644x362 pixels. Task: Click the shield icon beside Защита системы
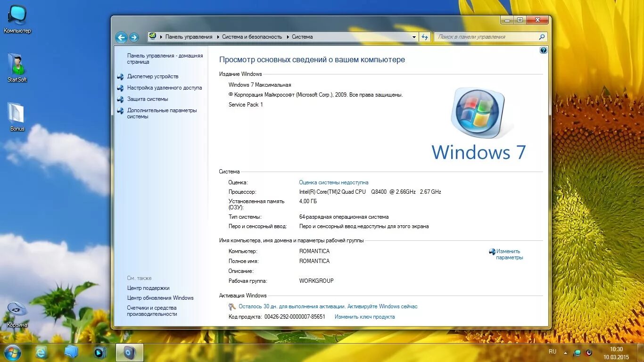[120, 99]
